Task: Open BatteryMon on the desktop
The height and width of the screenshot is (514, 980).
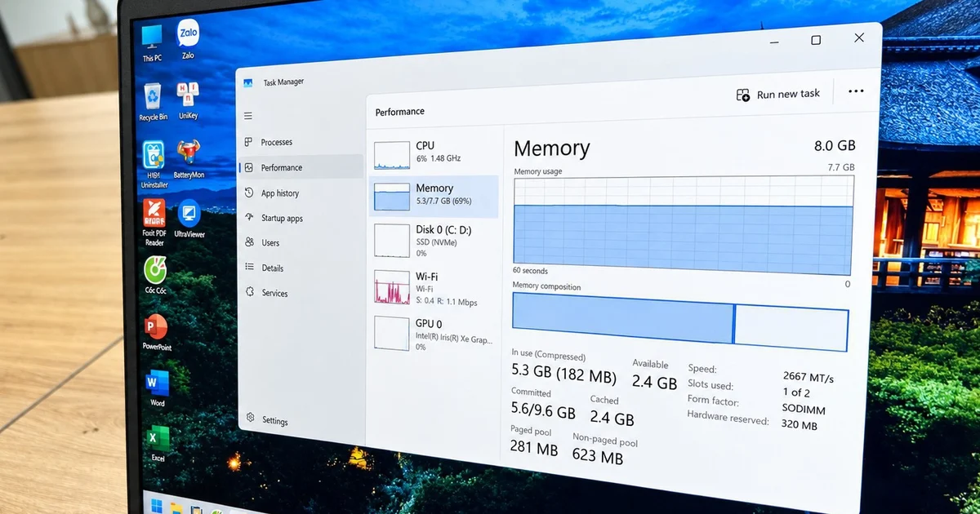Action: point(189,159)
